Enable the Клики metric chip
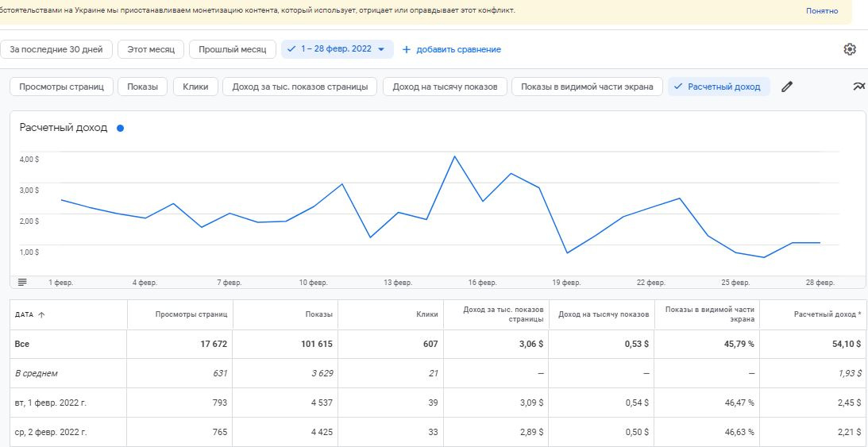Screen dimensions: 868x447 click(x=195, y=87)
